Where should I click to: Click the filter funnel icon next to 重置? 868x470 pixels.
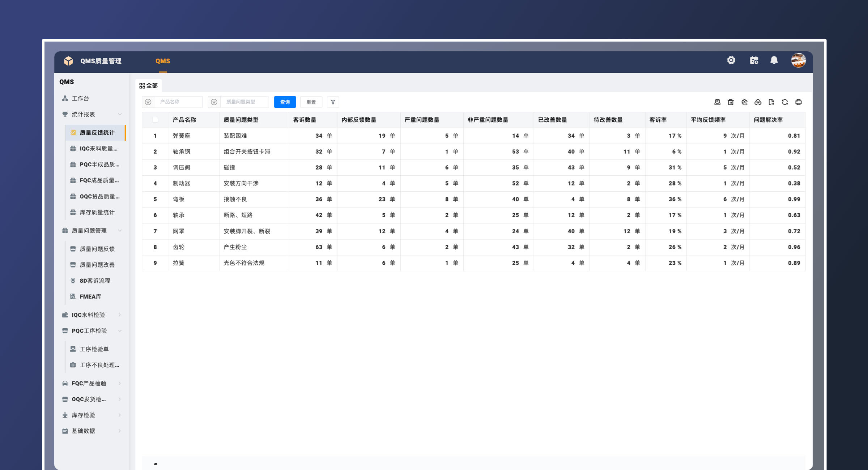(333, 102)
